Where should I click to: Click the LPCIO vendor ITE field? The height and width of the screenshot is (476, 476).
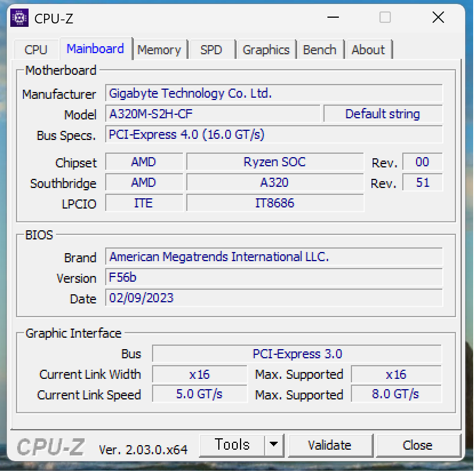click(144, 203)
